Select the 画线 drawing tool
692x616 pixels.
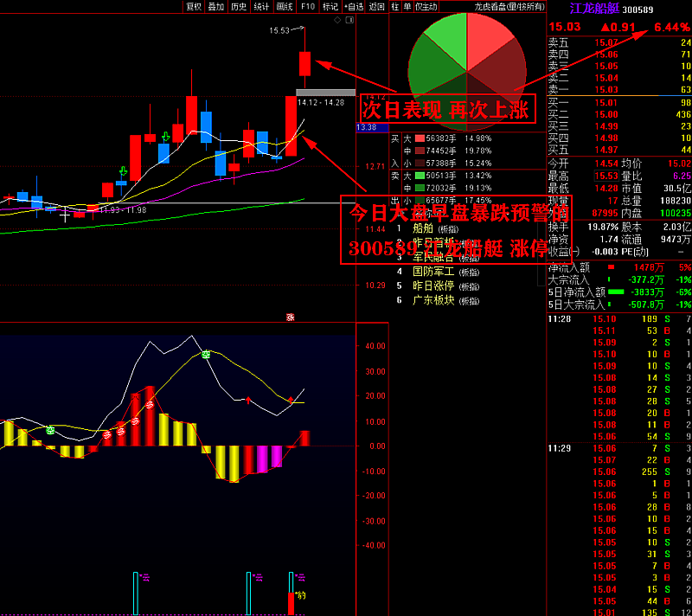click(x=284, y=6)
